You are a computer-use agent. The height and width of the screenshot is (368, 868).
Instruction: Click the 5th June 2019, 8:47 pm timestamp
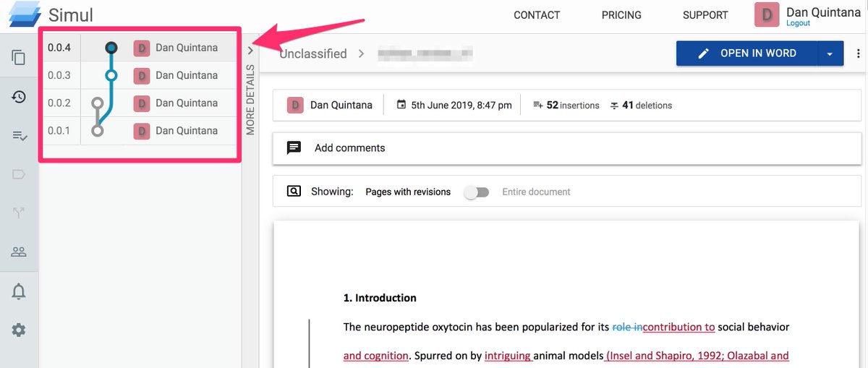[x=461, y=105]
